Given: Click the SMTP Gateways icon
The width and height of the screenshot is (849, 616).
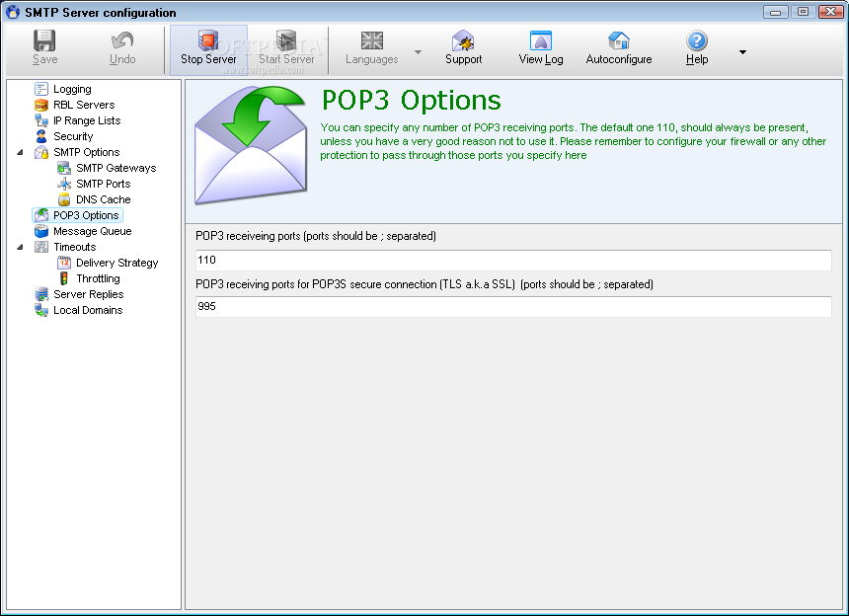Looking at the screenshot, I should (64, 168).
